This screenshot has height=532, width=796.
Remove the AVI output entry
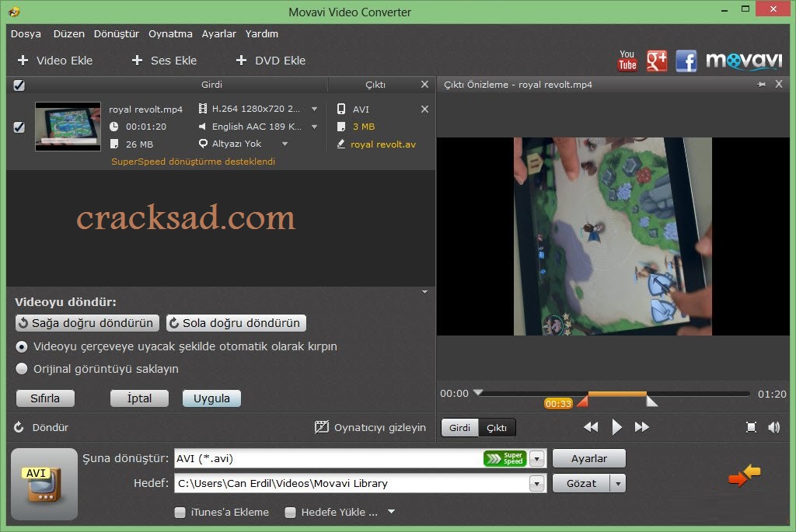424,109
